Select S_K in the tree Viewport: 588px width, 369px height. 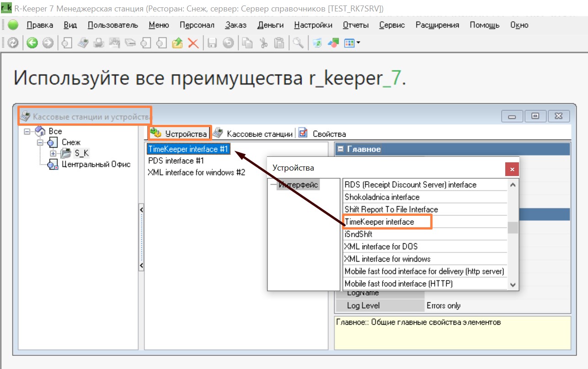(x=82, y=153)
